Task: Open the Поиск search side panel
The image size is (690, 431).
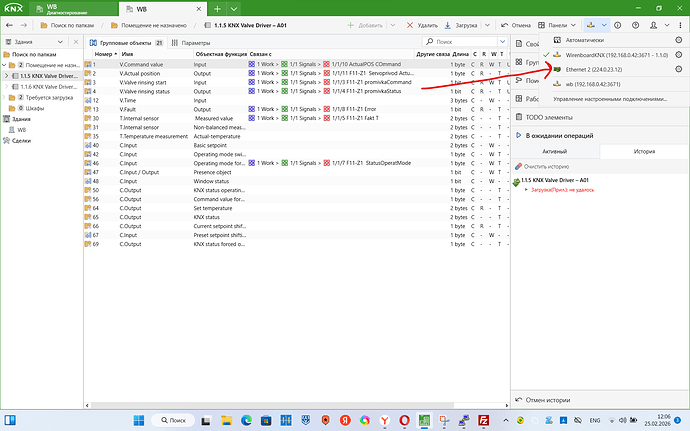Action: click(527, 81)
